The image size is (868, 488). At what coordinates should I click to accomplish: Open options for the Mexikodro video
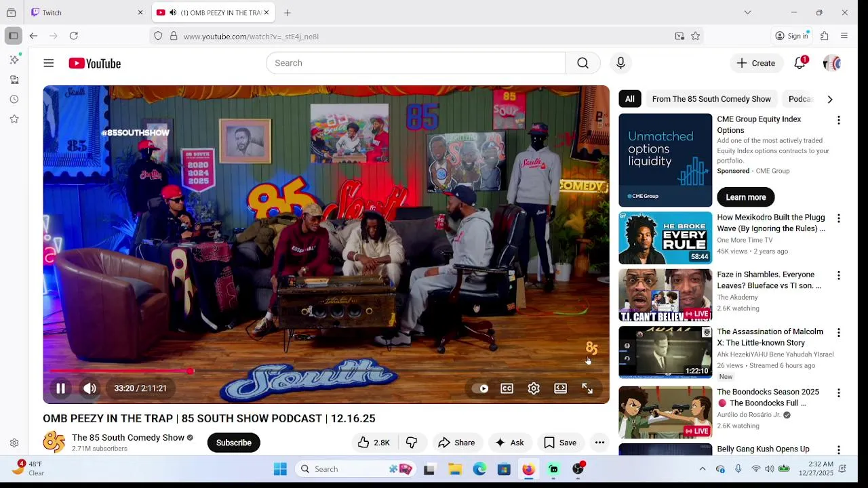[839, 218]
